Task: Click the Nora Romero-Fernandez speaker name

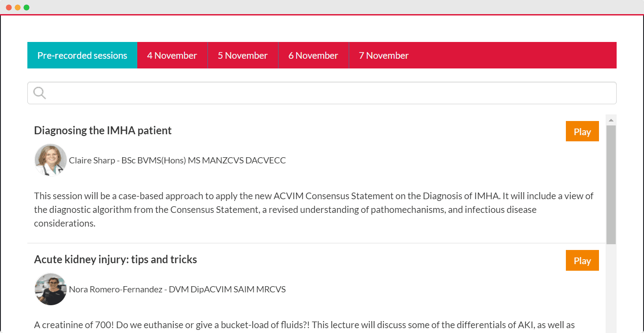Action: pyautogui.click(x=177, y=290)
